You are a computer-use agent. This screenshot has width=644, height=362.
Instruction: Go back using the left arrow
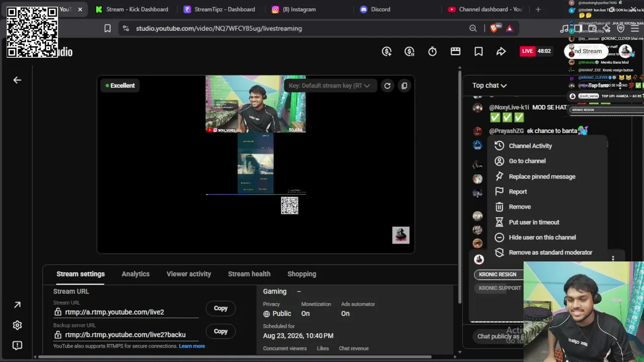(17, 80)
